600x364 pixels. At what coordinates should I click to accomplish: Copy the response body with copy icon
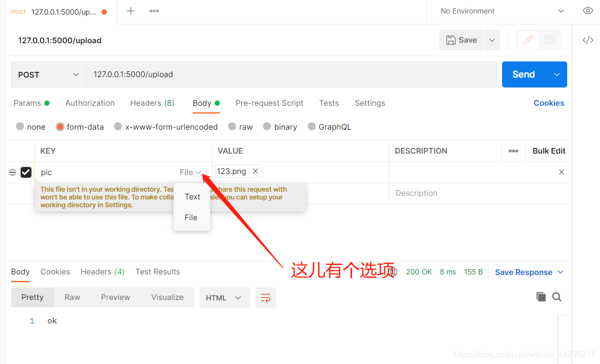pyautogui.click(x=541, y=296)
